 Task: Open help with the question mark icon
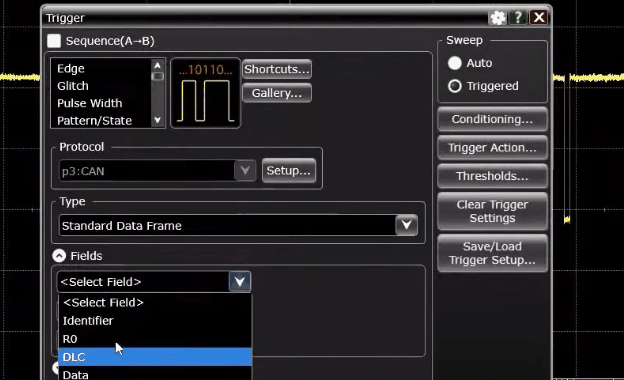pos(518,18)
